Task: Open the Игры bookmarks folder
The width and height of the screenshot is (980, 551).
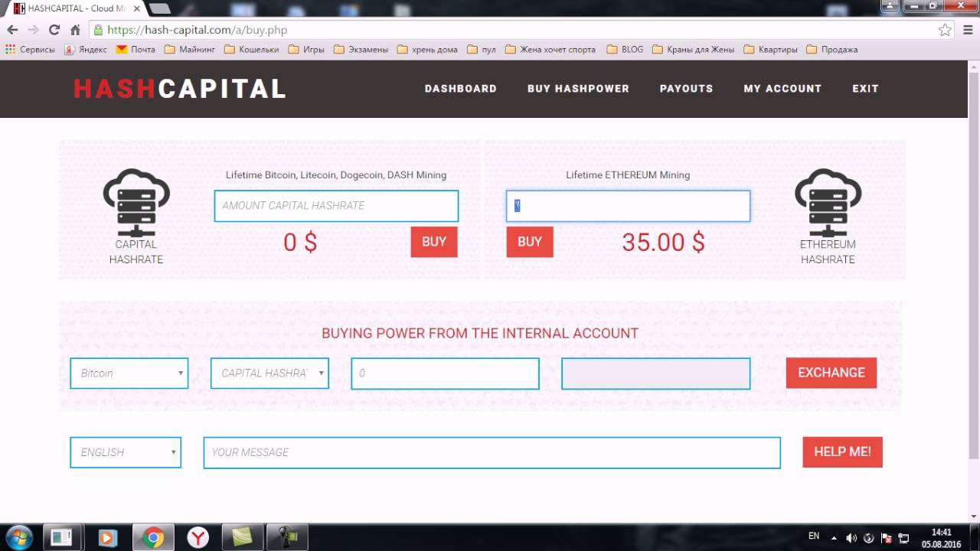Action: [x=306, y=49]
